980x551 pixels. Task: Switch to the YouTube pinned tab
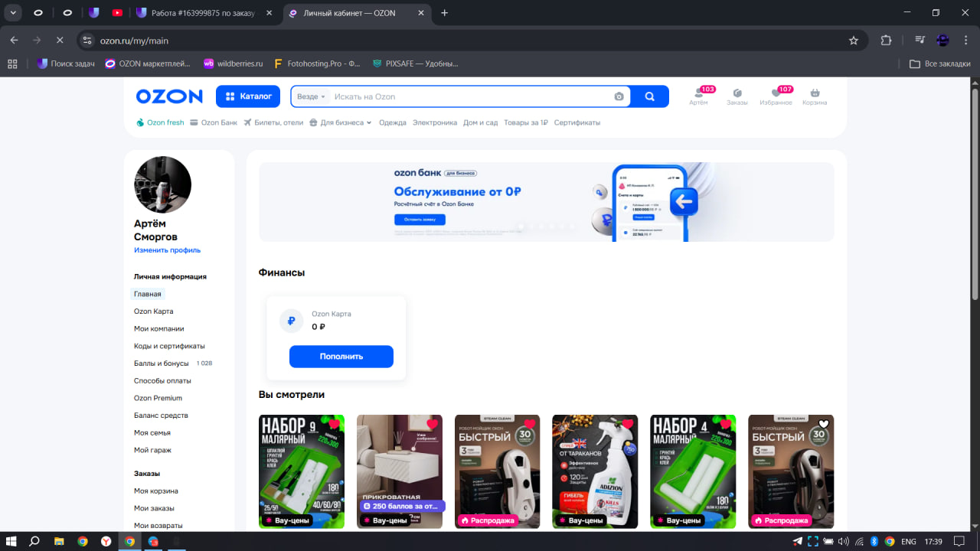117,13
